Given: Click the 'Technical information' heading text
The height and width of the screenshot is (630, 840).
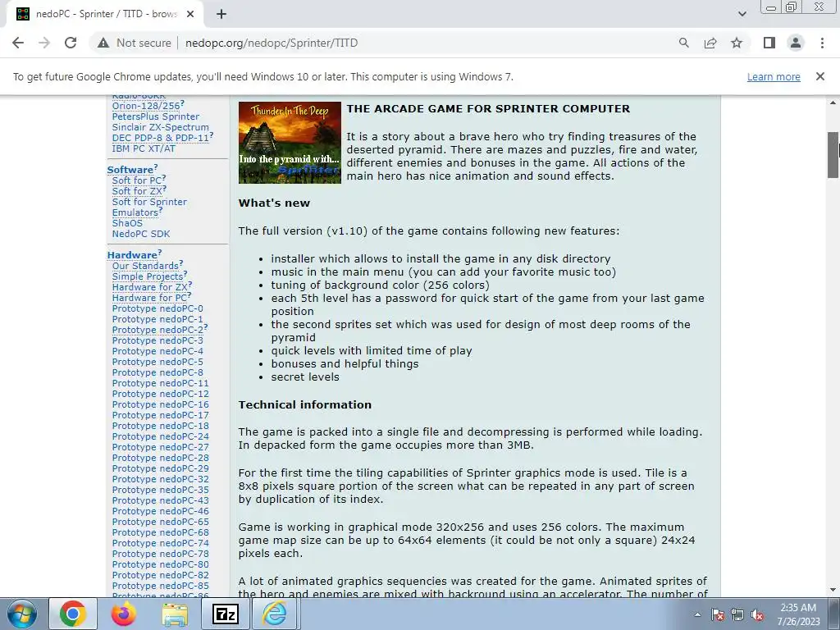Looking at the screenshot, I should point(305,405).
